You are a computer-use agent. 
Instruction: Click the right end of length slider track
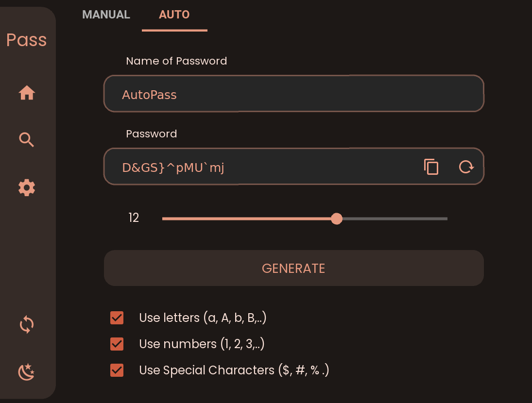pyautogui.click(x=445, y=219)
